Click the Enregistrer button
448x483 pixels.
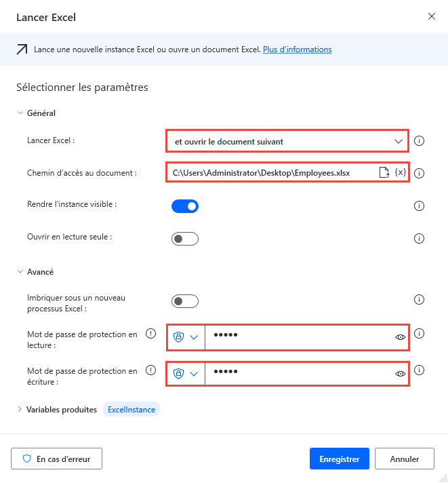[339, 459]
